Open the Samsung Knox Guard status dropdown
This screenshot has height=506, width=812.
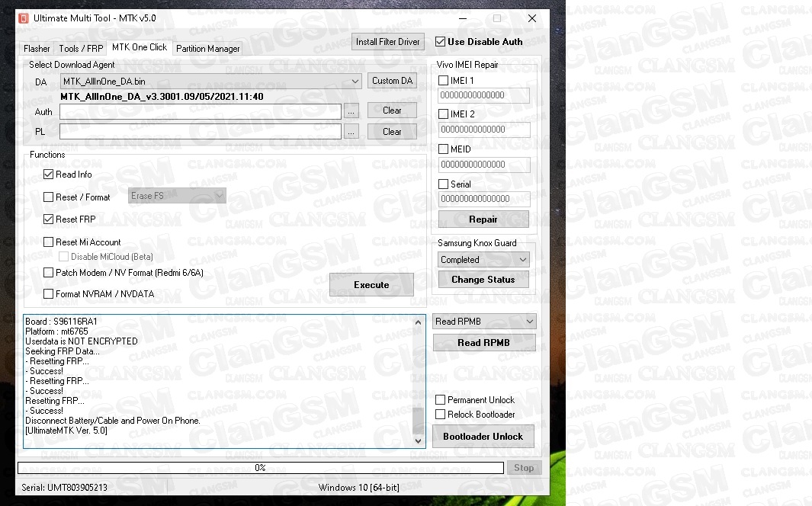coord(483,260)
